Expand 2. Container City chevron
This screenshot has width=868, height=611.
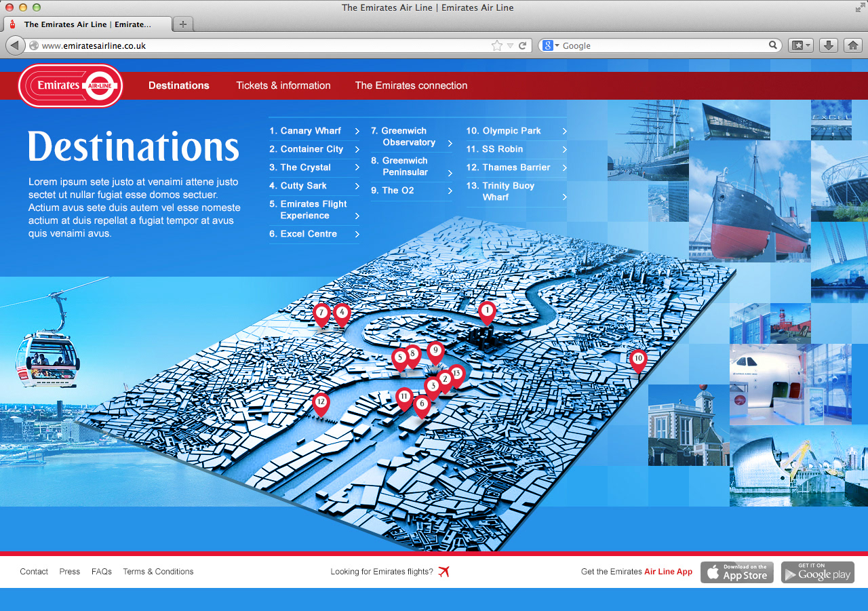point(357,149)
